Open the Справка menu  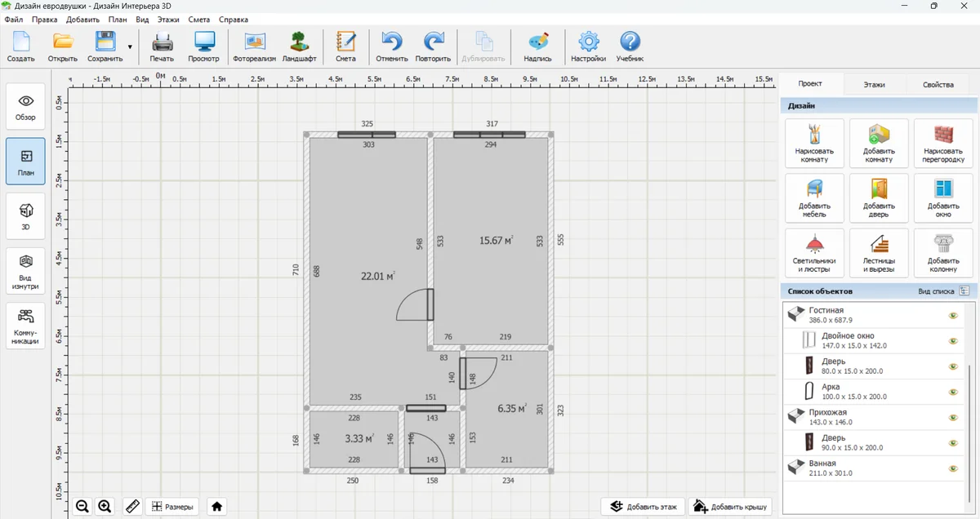pos(234,19)
